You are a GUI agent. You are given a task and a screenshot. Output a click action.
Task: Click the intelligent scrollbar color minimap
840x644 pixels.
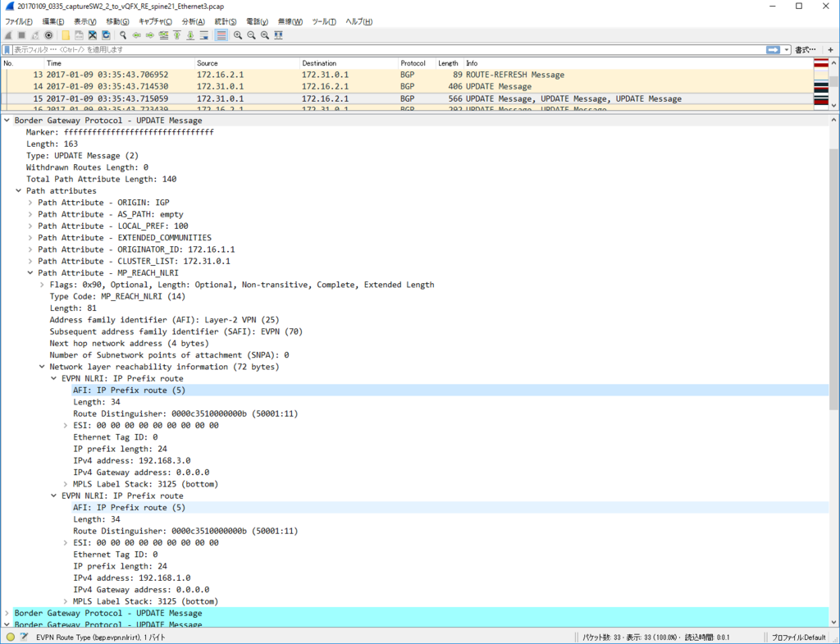(821, 84)
